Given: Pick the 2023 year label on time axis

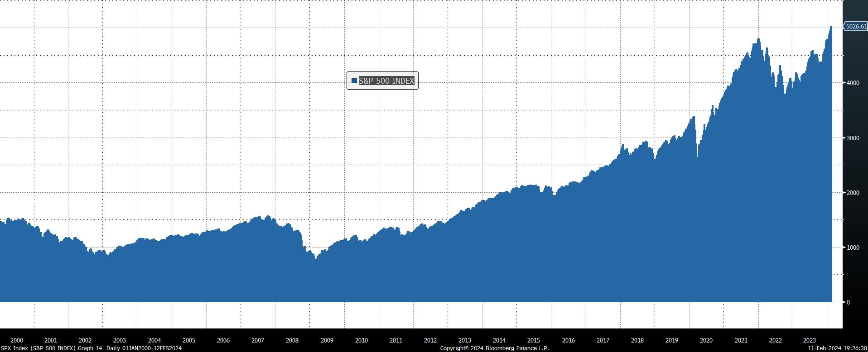Looking at the screenshot, I should coord(809,340).
